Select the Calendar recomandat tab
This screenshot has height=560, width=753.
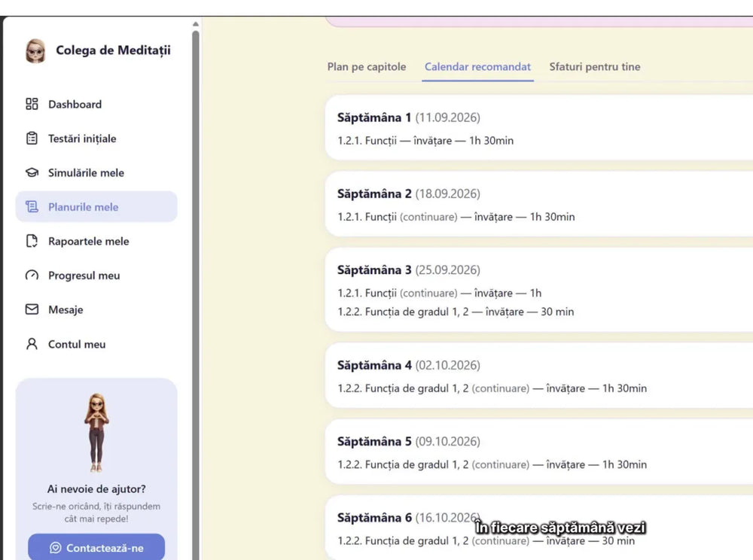[x=478, y=67]
